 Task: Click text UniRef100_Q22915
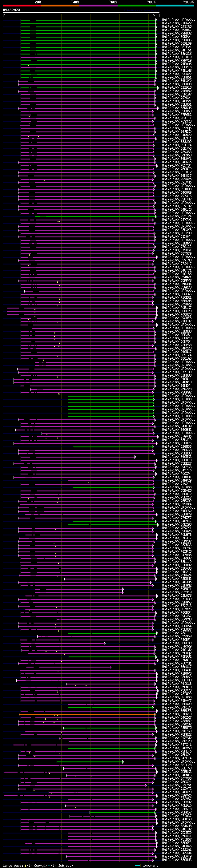(177, 88)
